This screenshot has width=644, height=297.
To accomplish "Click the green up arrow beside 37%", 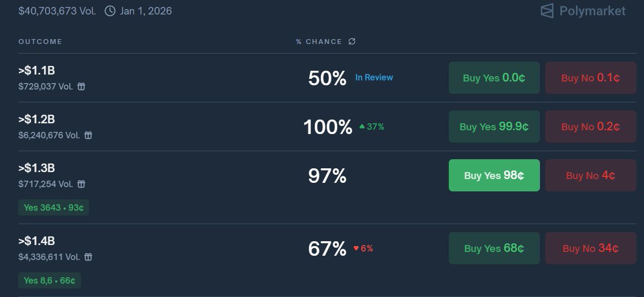I will (x=362, y=127).
